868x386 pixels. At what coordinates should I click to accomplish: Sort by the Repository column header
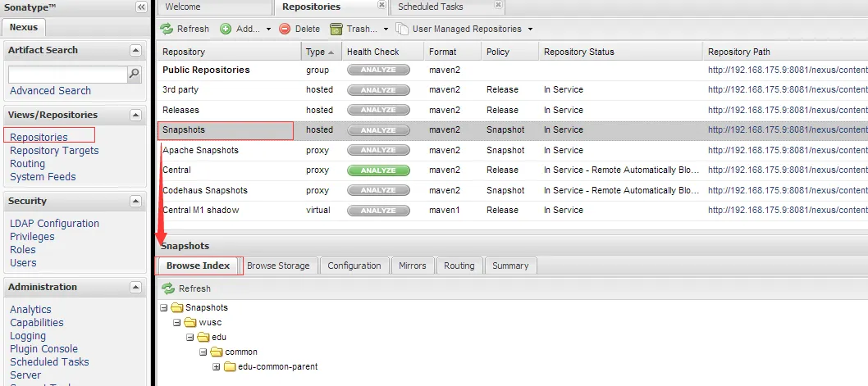[229, 52]
